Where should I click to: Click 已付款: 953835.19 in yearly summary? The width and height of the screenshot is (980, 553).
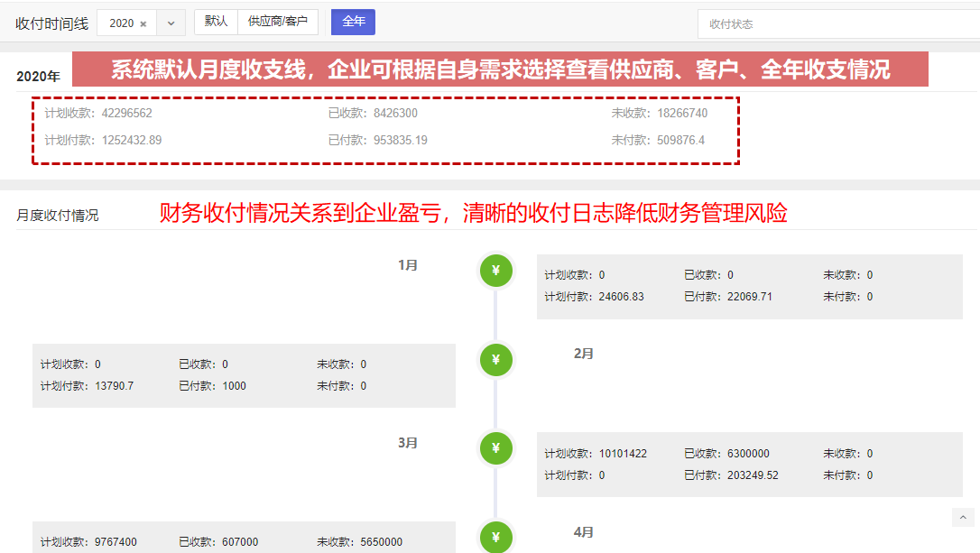tap(378, 140)
